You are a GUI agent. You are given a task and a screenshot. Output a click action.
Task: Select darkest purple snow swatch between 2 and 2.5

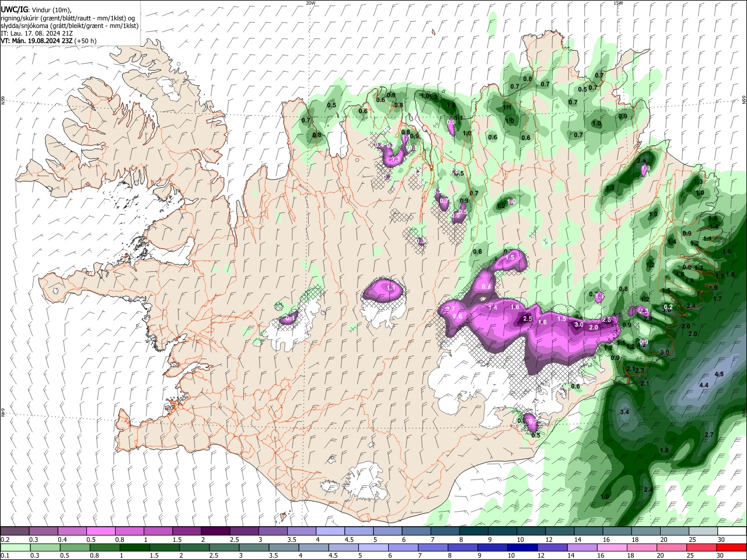(x=215, y=531)
